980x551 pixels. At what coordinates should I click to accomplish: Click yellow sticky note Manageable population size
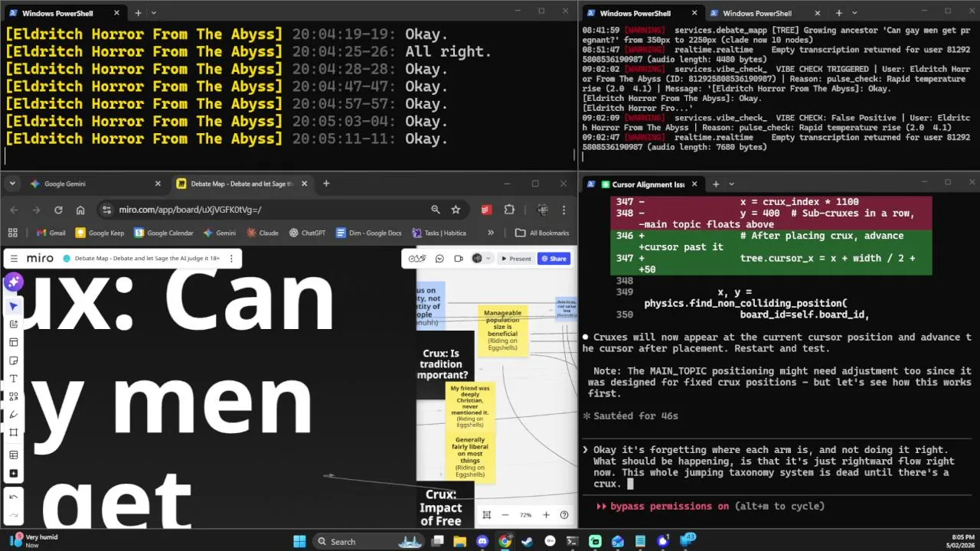click(x=502, y=331)
